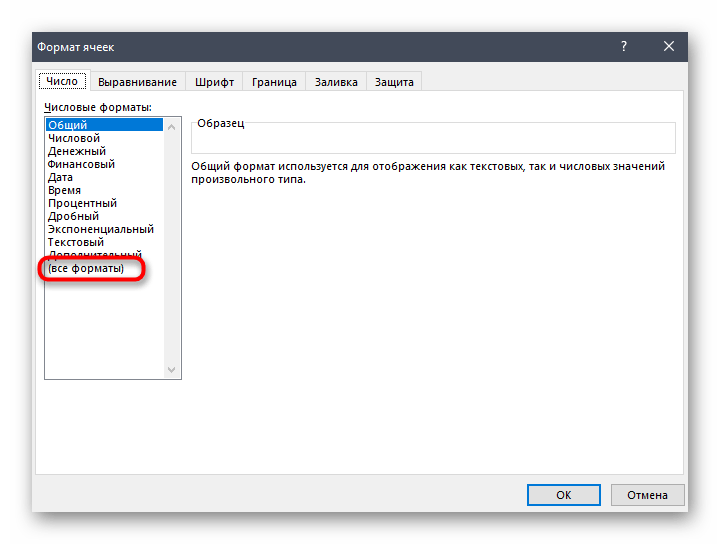Open the Шрифт tab
Viewport: 720px width, 544px height.
[x=214, y=82]
